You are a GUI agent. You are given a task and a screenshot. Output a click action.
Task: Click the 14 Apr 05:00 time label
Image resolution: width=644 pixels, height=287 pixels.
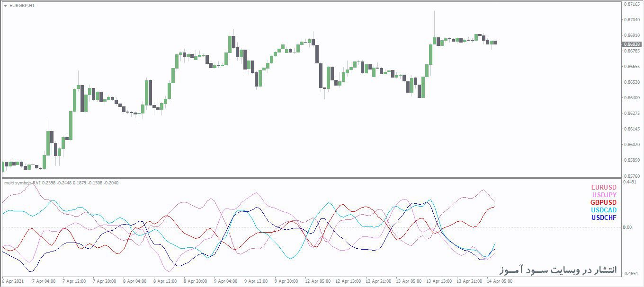(500, 281)
